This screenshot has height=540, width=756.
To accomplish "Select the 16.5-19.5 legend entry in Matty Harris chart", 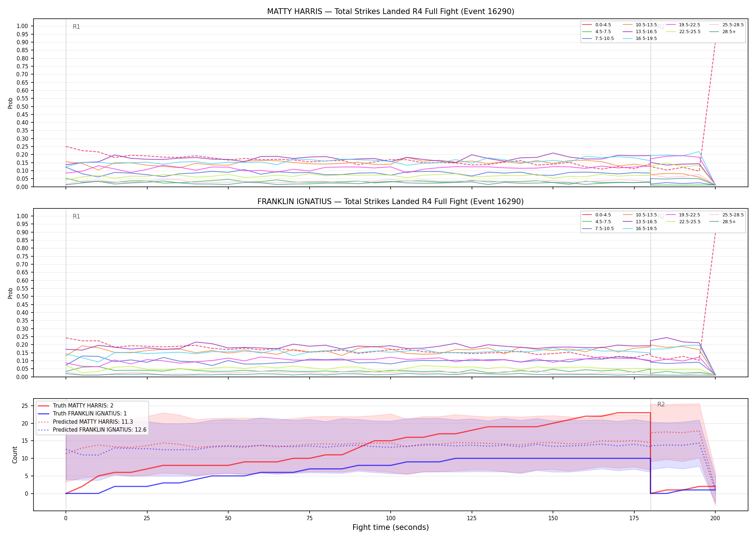I will (x=640, y=39).
